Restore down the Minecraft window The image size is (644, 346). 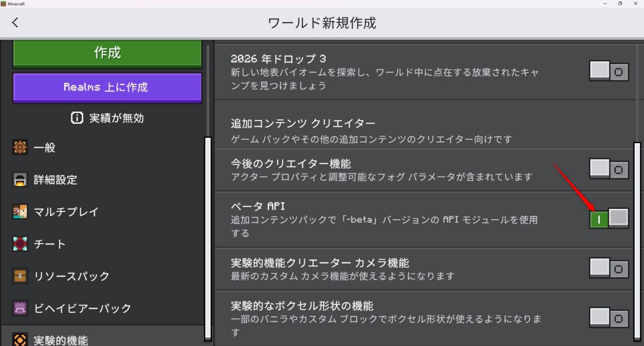coord(620,4)
